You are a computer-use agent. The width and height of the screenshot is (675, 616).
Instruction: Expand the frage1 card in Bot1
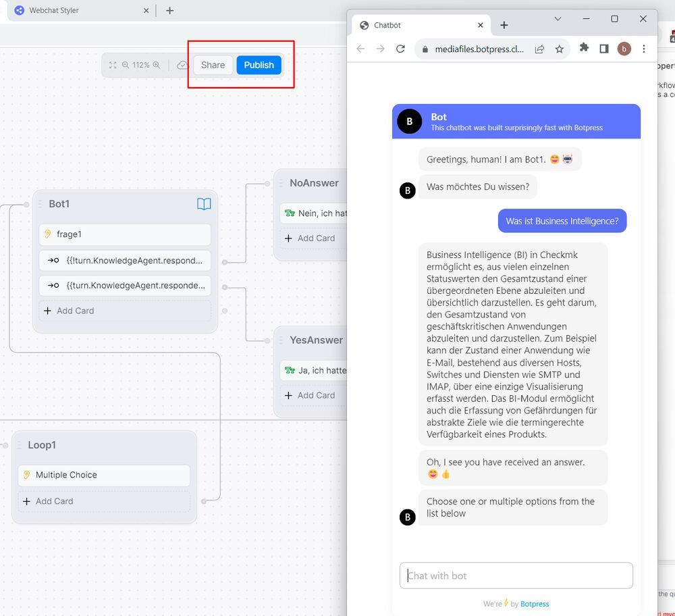[x=124, y=234]
